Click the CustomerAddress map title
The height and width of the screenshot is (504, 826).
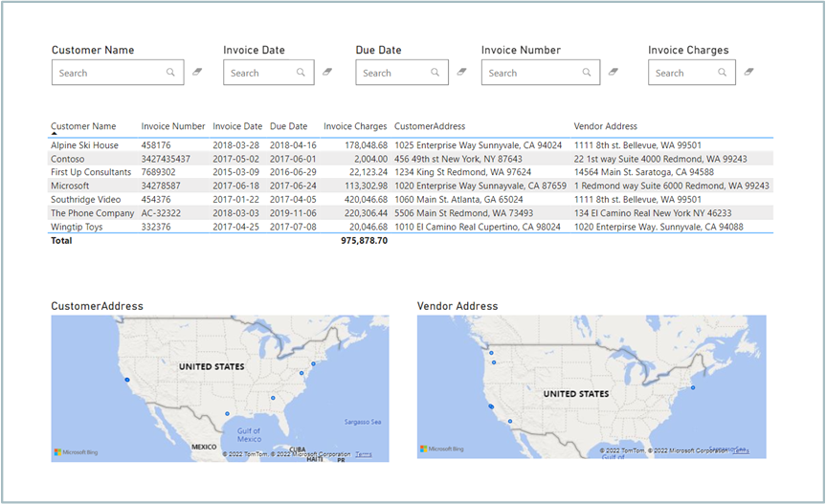pyautogui.click(x=97, y=306)
